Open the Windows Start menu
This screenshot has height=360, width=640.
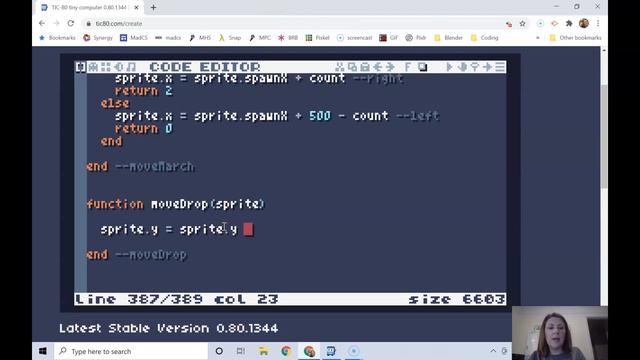point(43,351)
